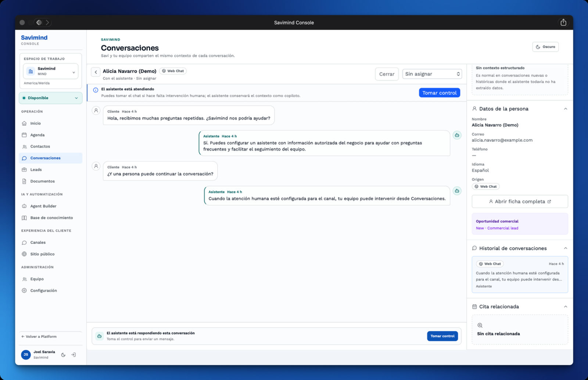
Task: Open Agent Builder in the sidebar
Action: 51,206
